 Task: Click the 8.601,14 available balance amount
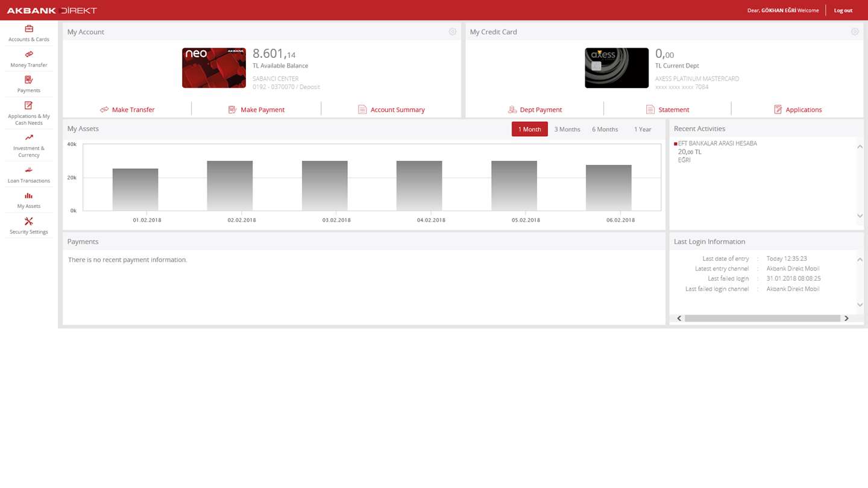274,54
